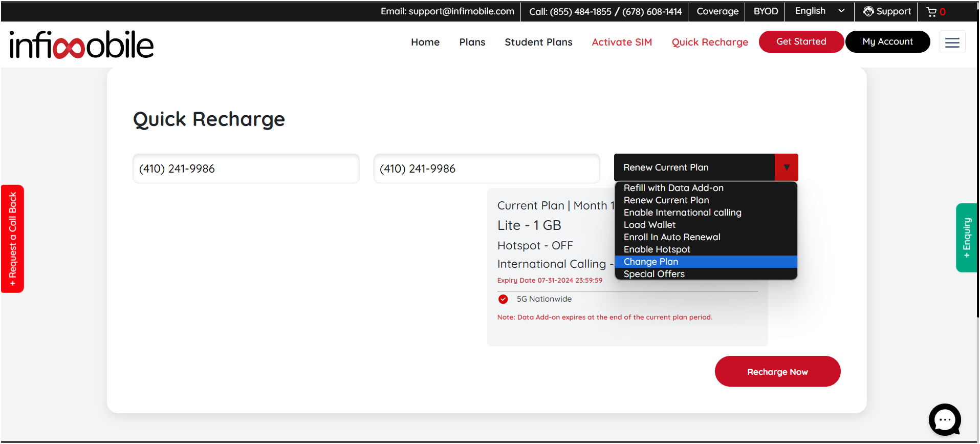Open the Coverage link in the top bar

(x=717, y=11)
